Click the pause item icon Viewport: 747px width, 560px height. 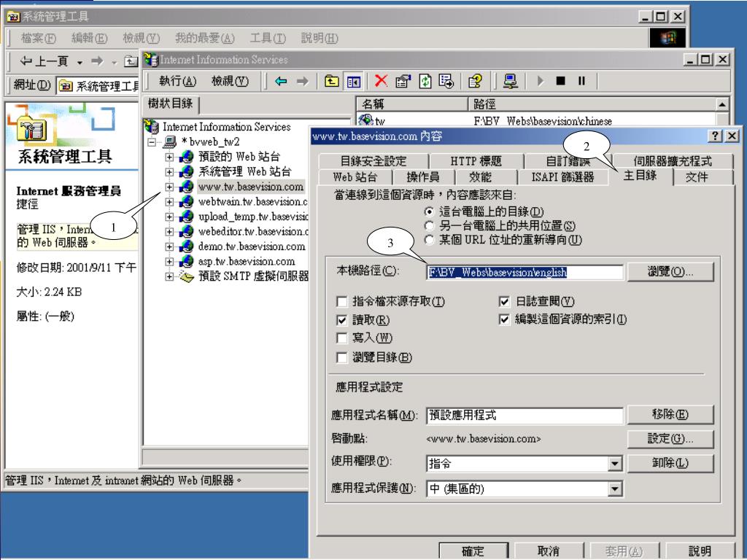click(581, 81)
